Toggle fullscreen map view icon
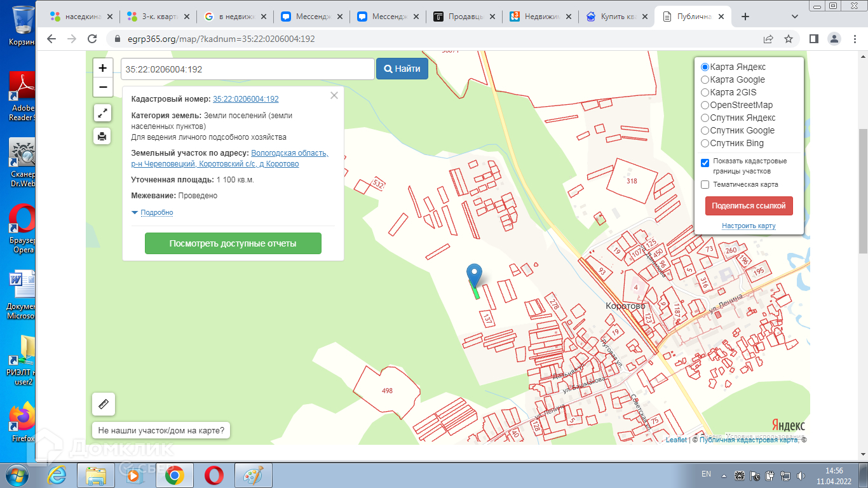 tap(102, 113)
